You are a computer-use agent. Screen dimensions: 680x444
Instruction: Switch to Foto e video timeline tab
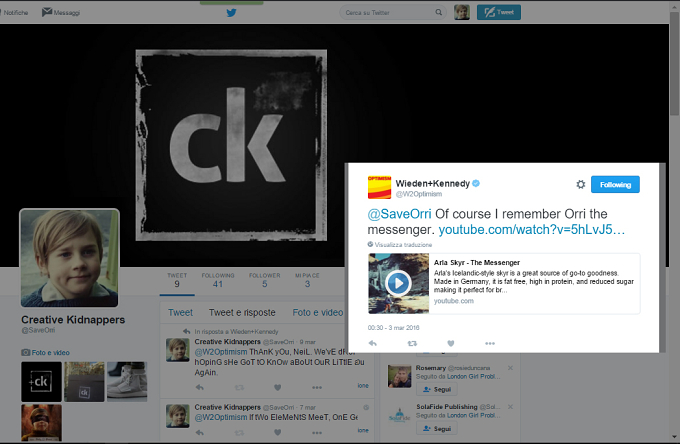click(317, 313)
